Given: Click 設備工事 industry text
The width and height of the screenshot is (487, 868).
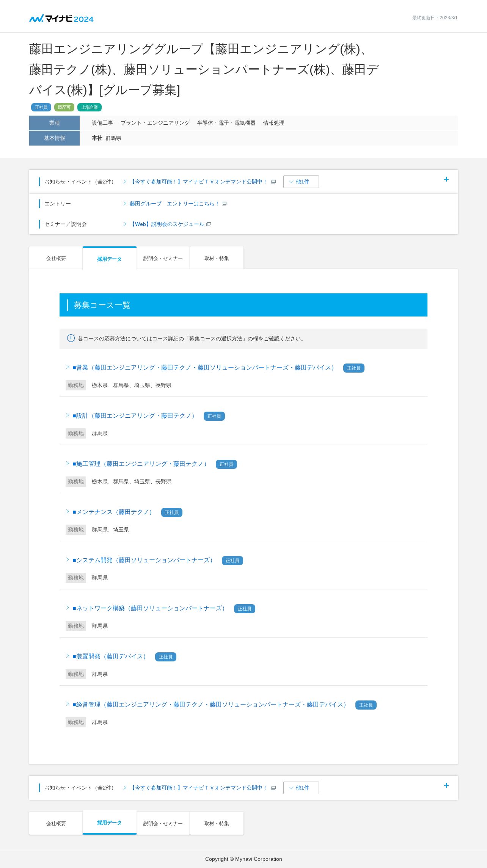Looking at the screenshot, I should click(x=102, y=123).
